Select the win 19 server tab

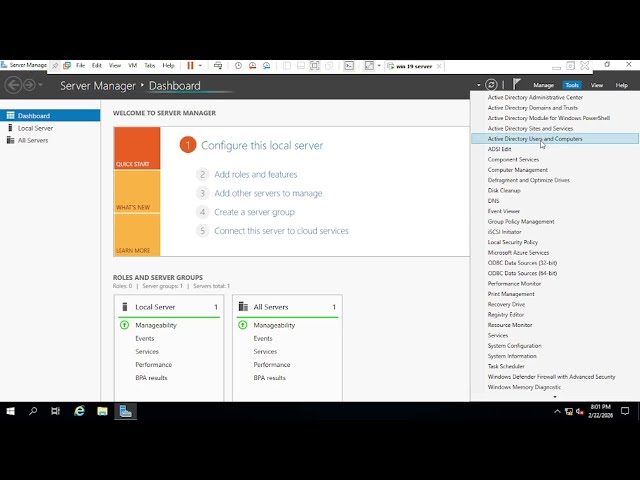414,66
